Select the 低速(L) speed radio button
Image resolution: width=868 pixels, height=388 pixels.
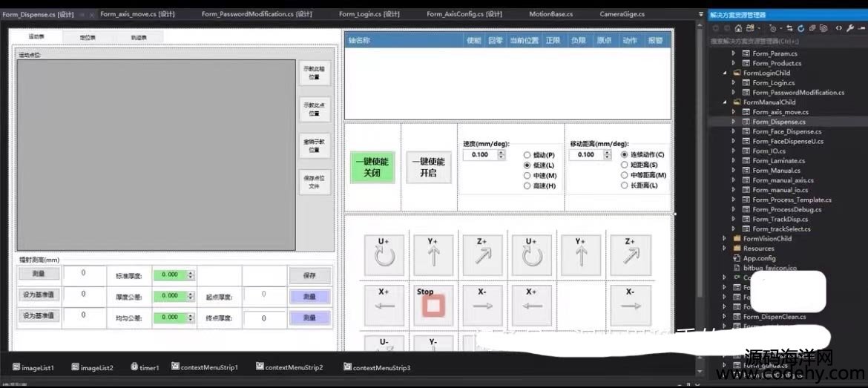tap(527, 165)
